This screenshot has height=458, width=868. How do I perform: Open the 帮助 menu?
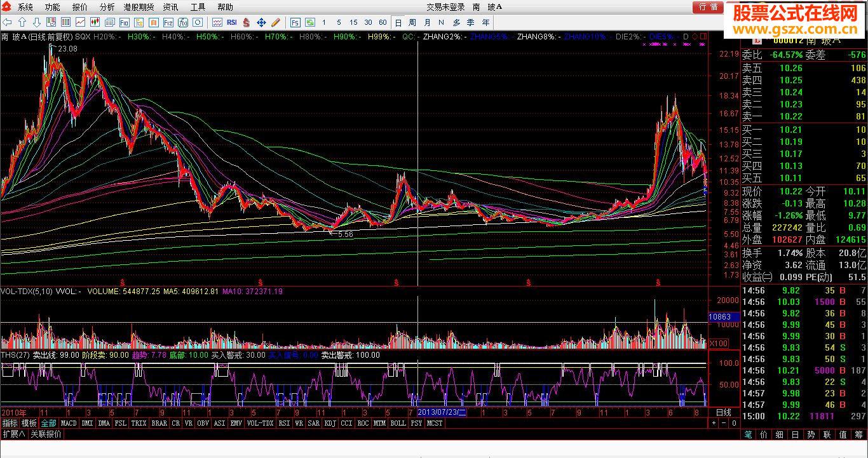[226, 7]
